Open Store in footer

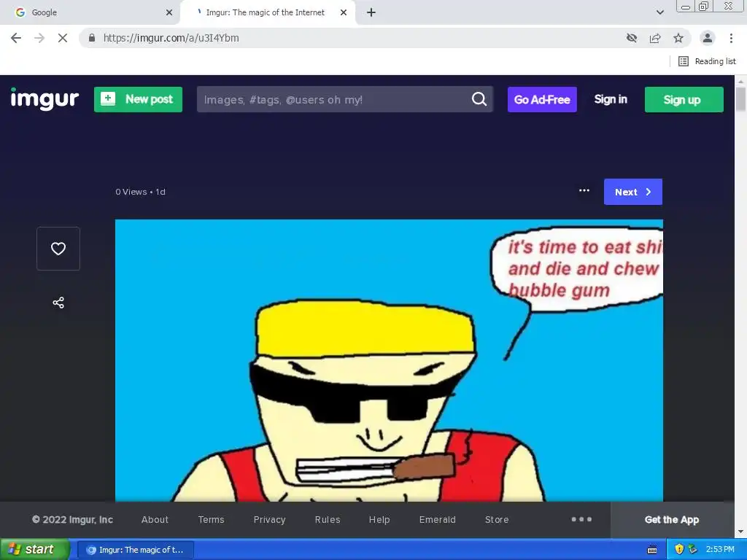click(x=497, y=519)
